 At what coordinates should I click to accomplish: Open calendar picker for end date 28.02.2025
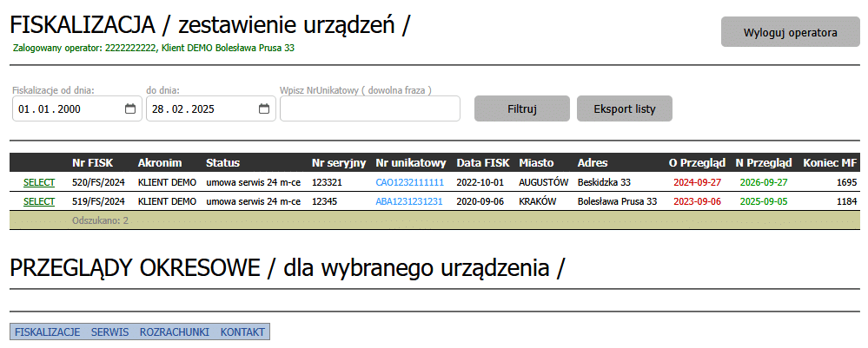point(264,109)
